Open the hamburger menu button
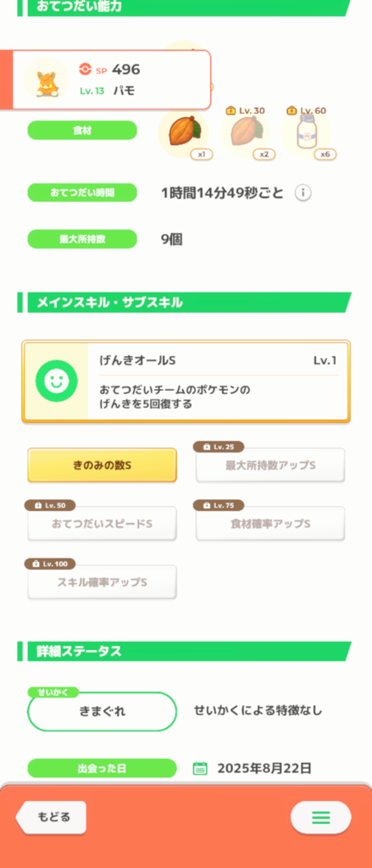The image size is (372, 868). (320, 817)
